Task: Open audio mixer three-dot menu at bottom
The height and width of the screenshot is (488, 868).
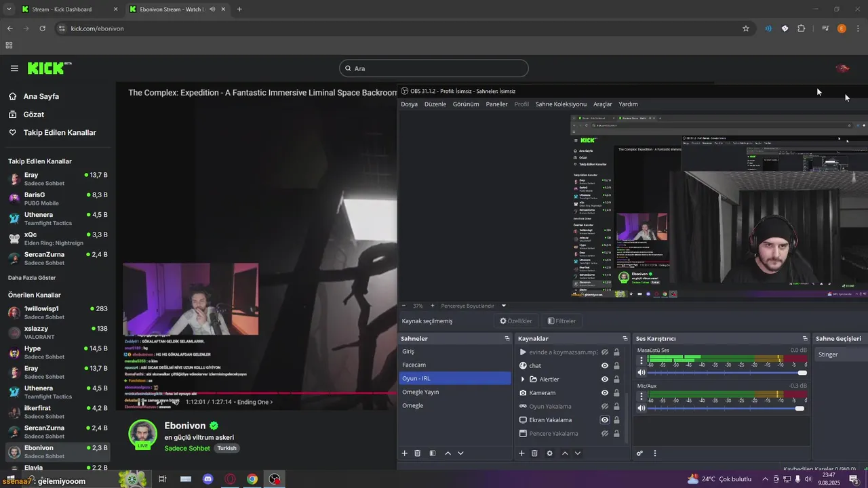Action: (x=655, y=453)
